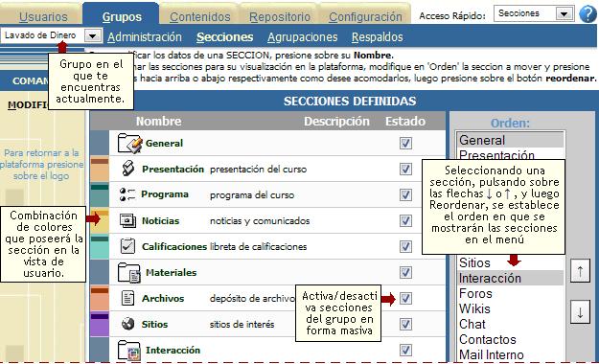Open the Respaldos submenu
The image size is (599, 364).
[x=378, y=37]
